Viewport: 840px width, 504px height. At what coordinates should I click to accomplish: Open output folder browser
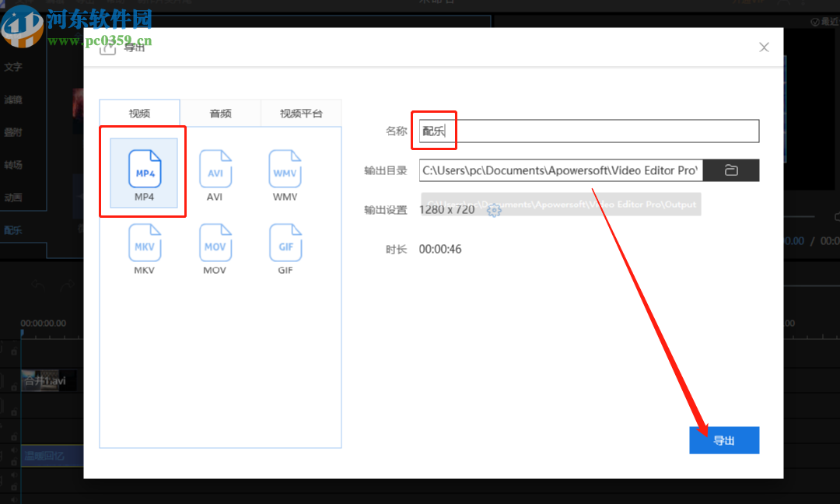click(730, 170)
